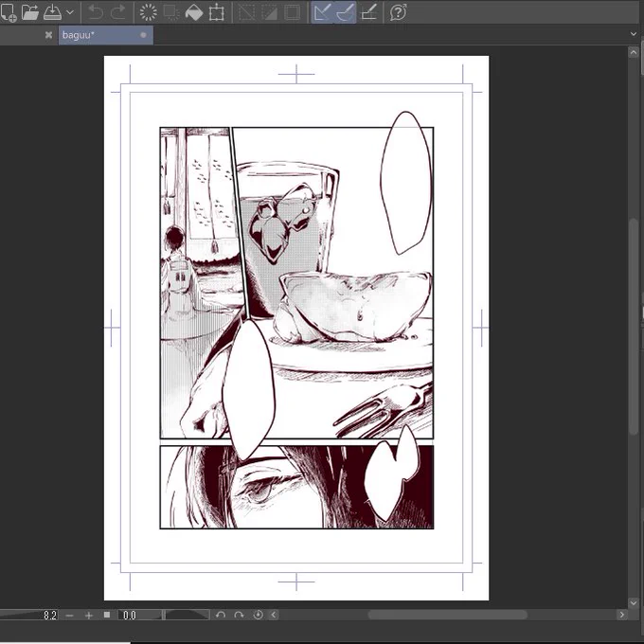Open Clip Studio support help icon
The width and height of the screenshot is (644, 644).
pyautogui.click(x=398, y=12)
